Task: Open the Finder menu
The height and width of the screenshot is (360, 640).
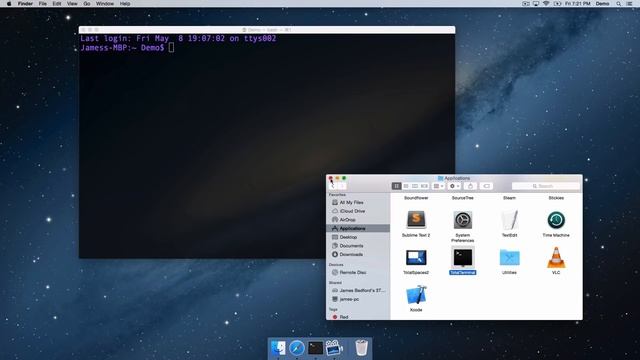Action: pos(25,4)
